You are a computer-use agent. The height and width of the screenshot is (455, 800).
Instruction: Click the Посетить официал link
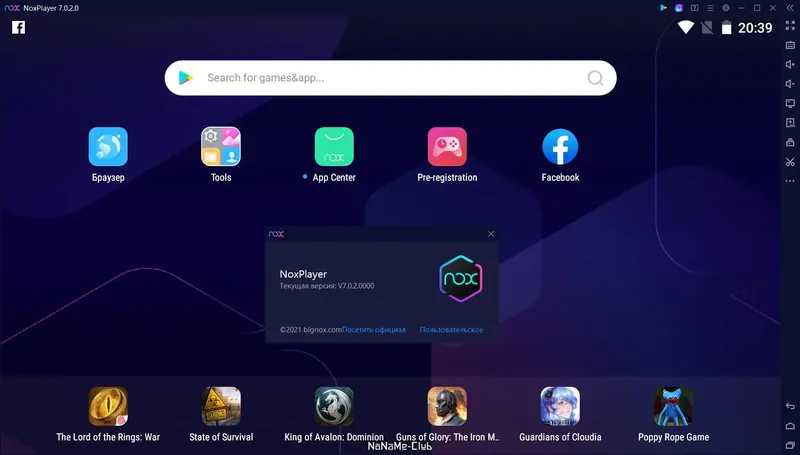tap(374, 330)
